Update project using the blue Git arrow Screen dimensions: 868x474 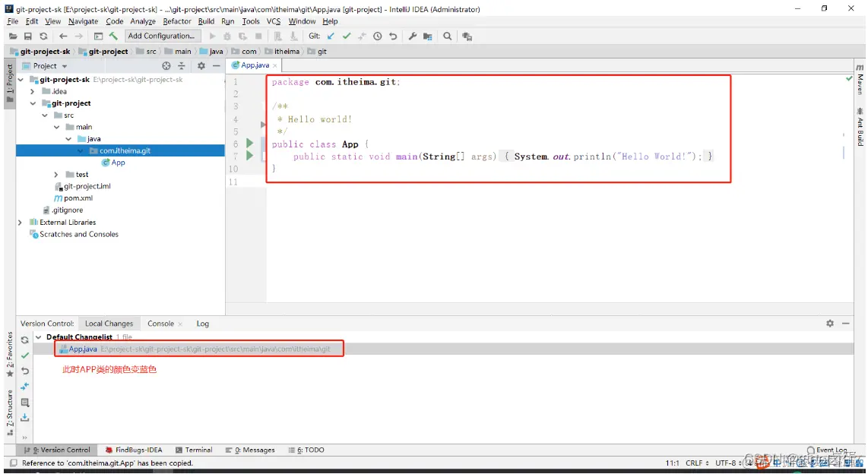pyautogui.click(x=331, y=36)
